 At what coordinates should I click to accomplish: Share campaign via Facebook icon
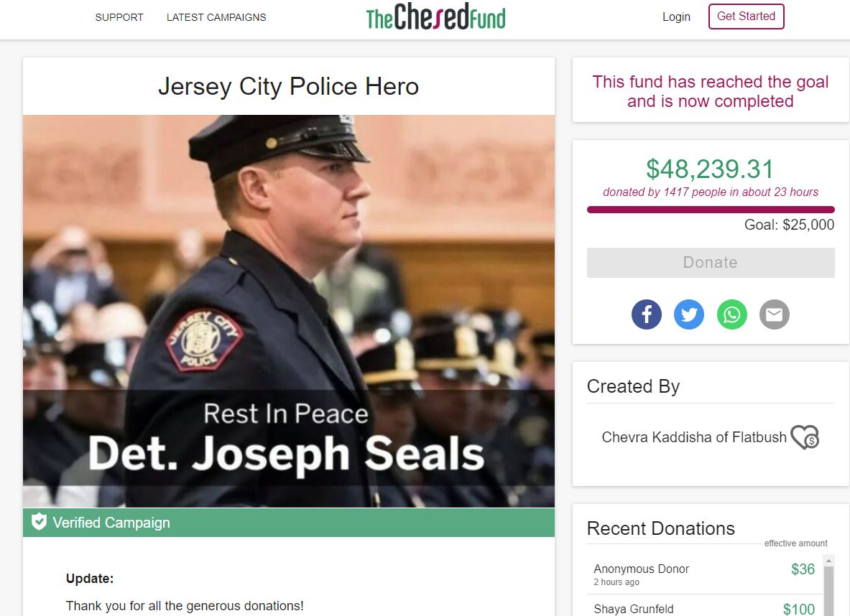[x=646, y=314]
